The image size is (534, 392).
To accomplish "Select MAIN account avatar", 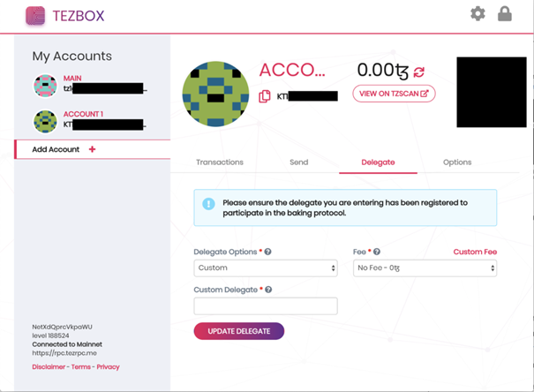I will coord(45,86).
